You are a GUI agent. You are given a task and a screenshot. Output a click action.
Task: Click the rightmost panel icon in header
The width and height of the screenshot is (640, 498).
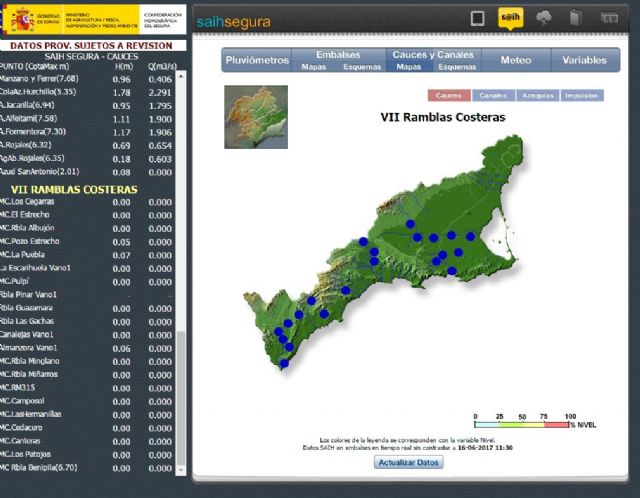[608, 18]
